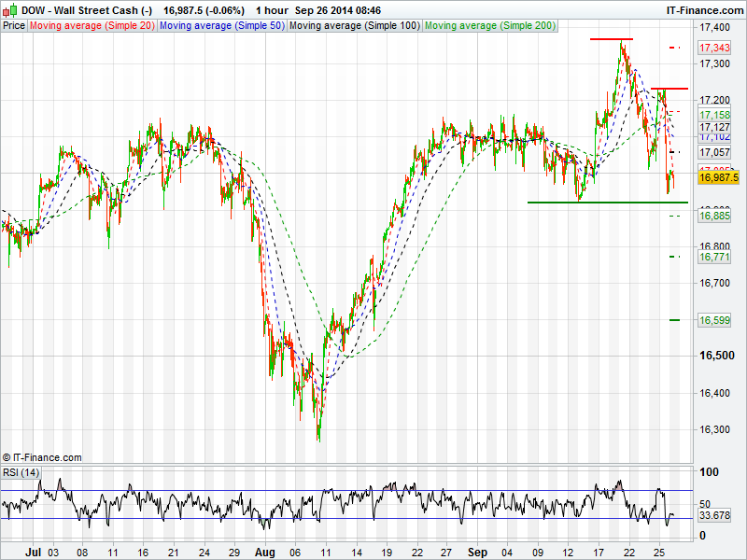
Task: Click the 17,400 axis label
Action: pyautogui.click(x=714, y=27)
